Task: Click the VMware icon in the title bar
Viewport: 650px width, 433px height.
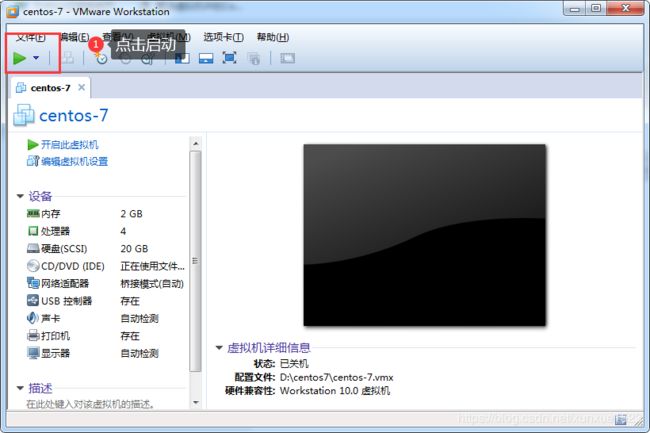Action: click(12, 12)
